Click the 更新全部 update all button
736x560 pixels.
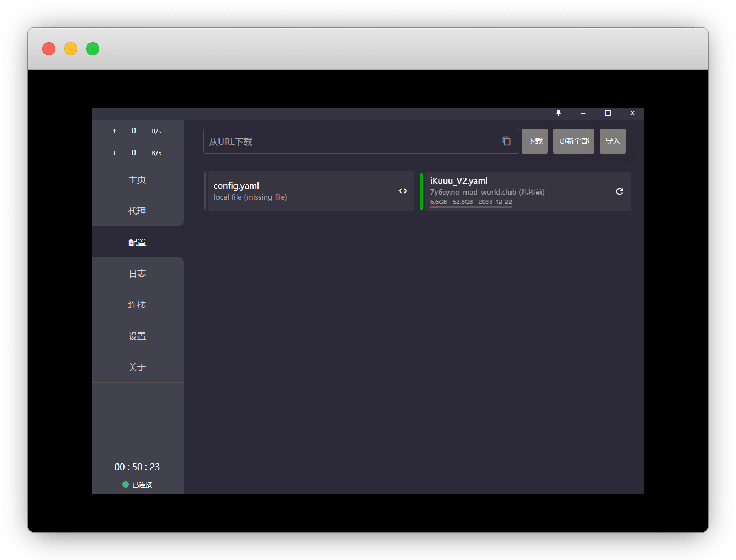click(x=574, y=141)
